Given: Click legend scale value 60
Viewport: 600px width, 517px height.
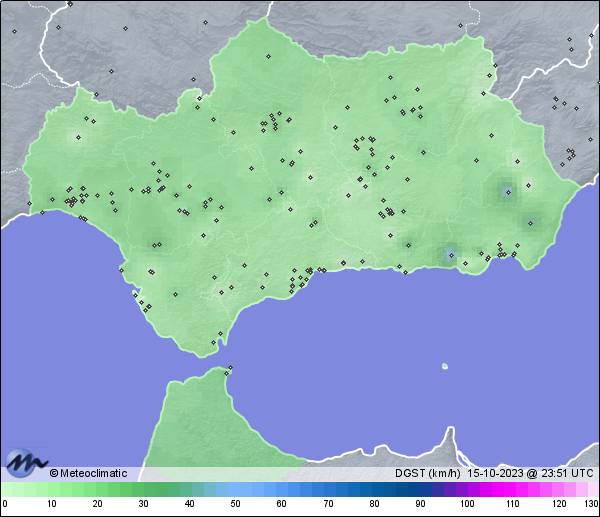Looking at the screenshot, I should coord(282,503).
